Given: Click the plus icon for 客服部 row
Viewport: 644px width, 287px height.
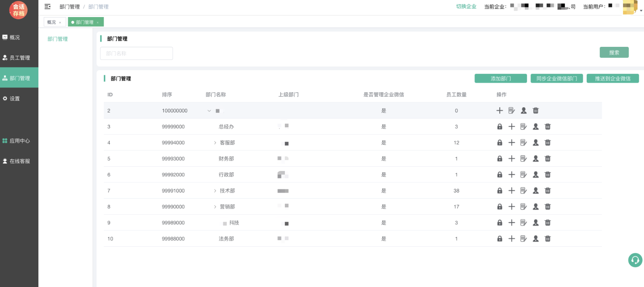Looking at the screenshot, I should click(512, 143).
